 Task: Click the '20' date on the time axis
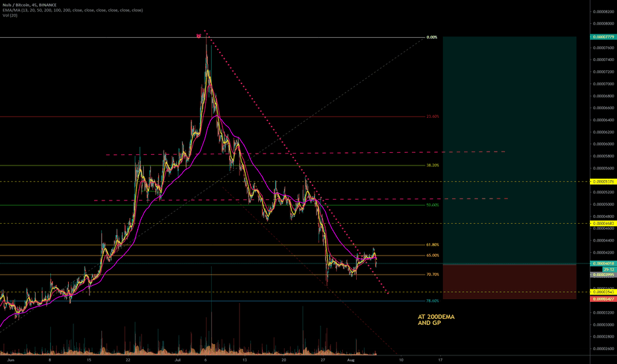tap(284, 360)
